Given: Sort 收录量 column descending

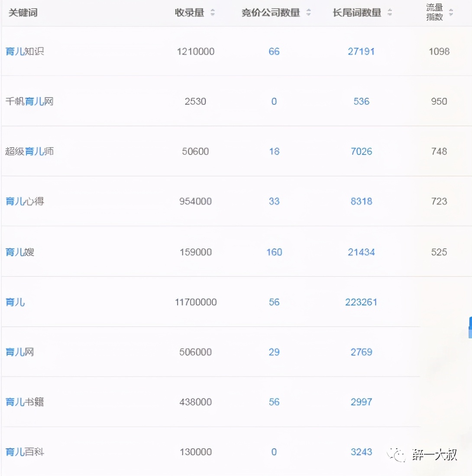Looking at the screenshot, I should coord(212,15).
